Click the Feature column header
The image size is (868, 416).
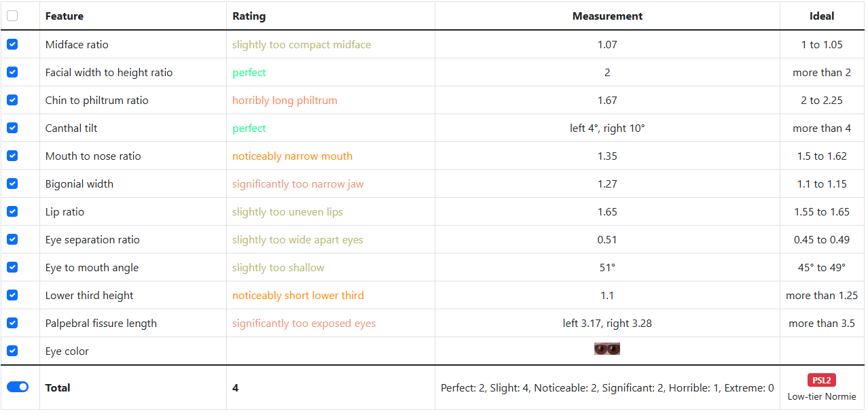(x=65, y=16)
